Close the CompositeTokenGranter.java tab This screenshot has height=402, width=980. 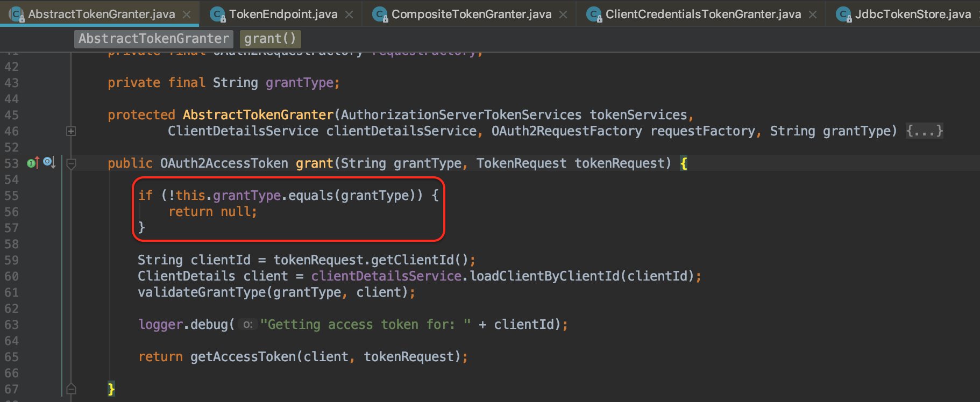[563, 15]
